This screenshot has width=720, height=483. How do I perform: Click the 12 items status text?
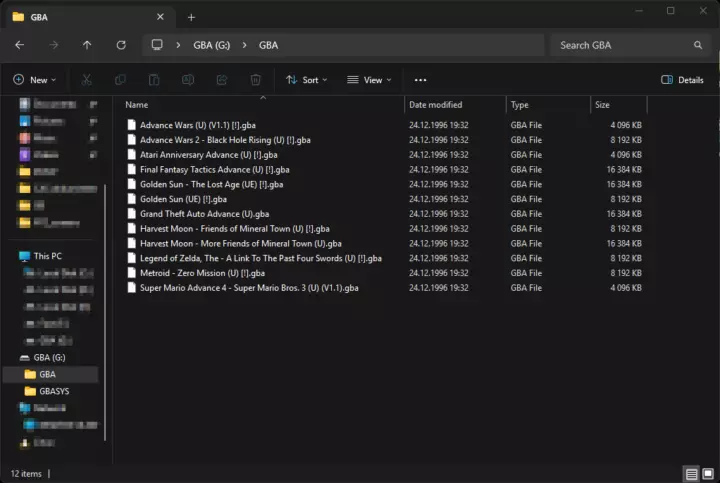[26, 473]
